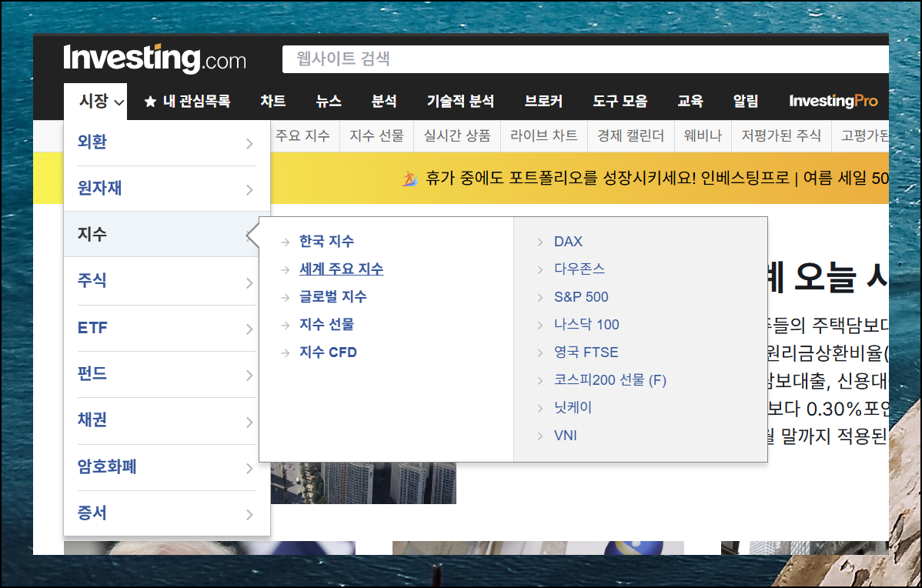Open the 한국 지수 link

click(326, 241)
